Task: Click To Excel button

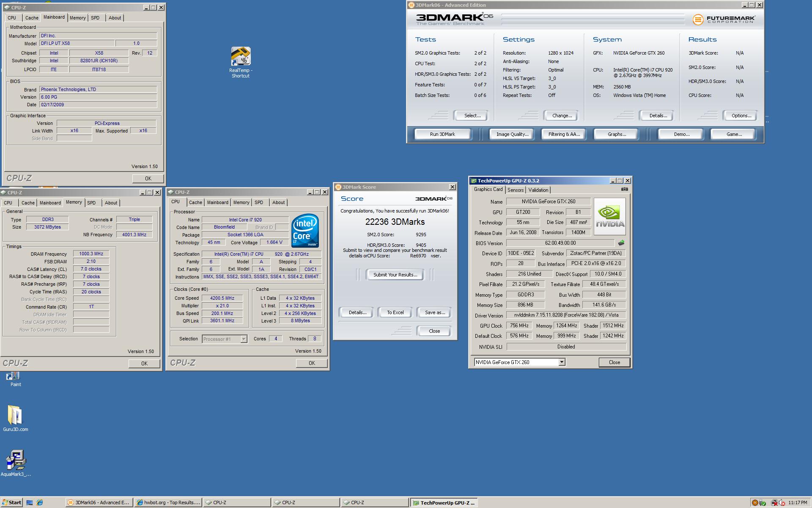Action: tap(395, 312)
